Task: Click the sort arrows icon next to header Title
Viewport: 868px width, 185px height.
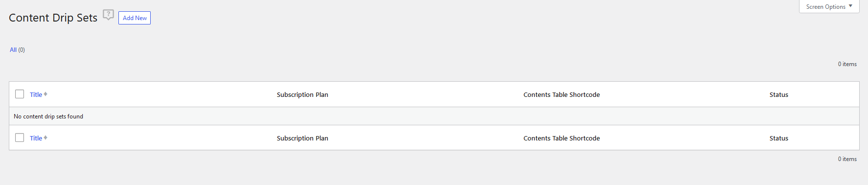Action: point(46,94)
